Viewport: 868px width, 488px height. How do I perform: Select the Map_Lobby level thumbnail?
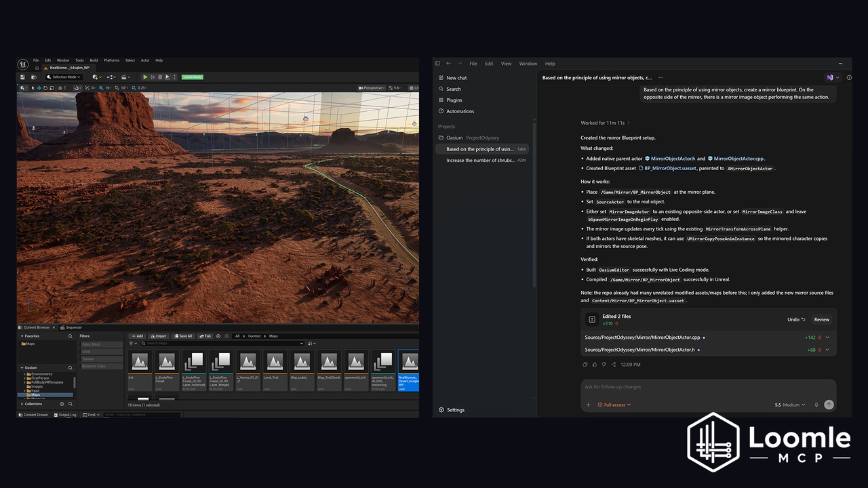pyautogui.click(x=302, y=370)
